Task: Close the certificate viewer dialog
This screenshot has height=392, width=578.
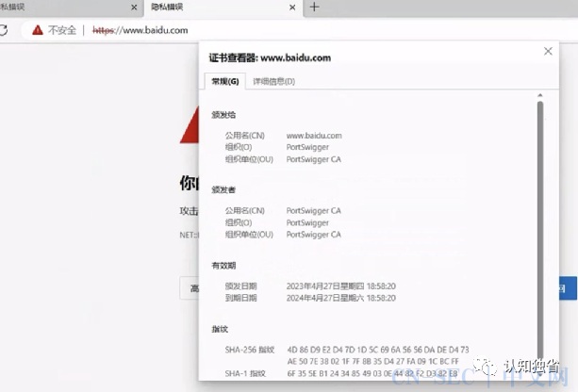Action: 548,51
